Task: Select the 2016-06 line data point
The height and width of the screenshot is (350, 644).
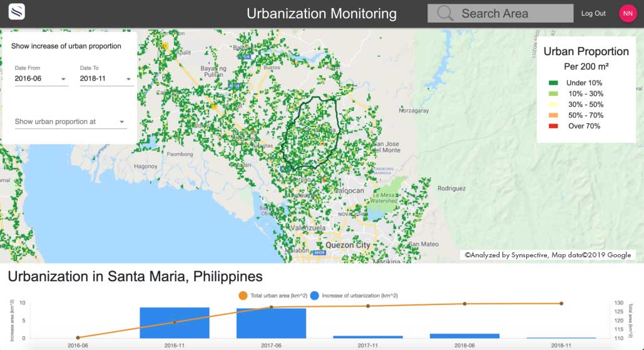Action: (78, 337)
